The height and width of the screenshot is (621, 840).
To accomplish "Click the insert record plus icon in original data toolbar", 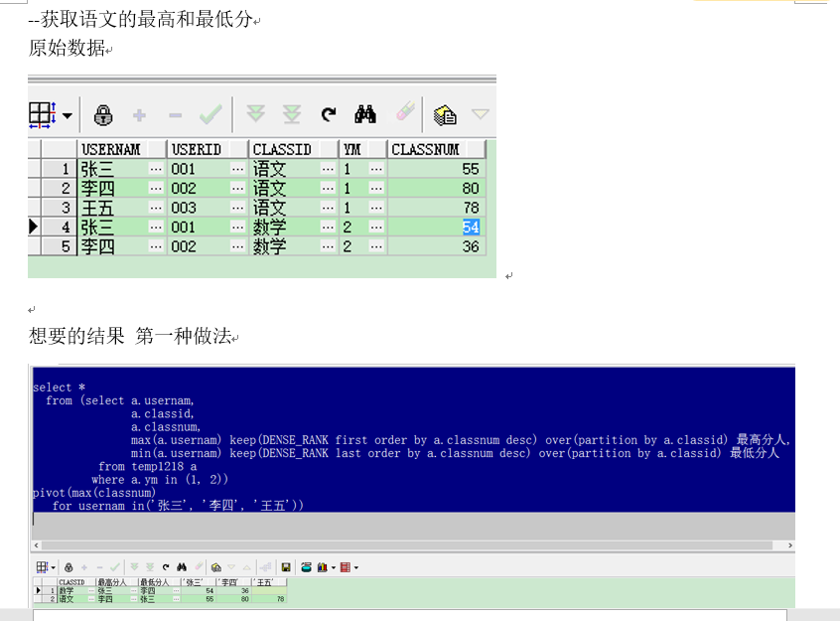I will 139,115.
